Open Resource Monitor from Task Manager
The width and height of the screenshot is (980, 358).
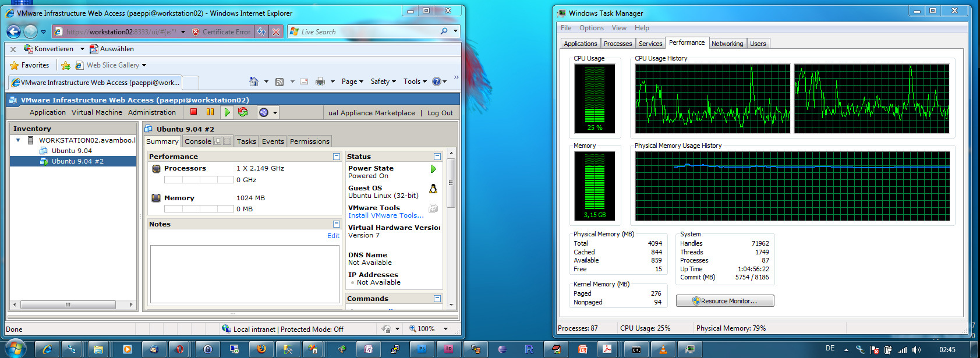(x=725, y=301)
